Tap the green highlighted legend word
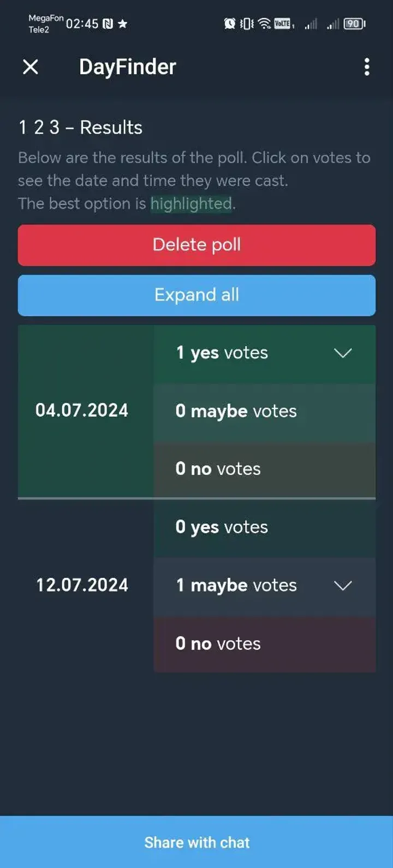 coord(191,204)
